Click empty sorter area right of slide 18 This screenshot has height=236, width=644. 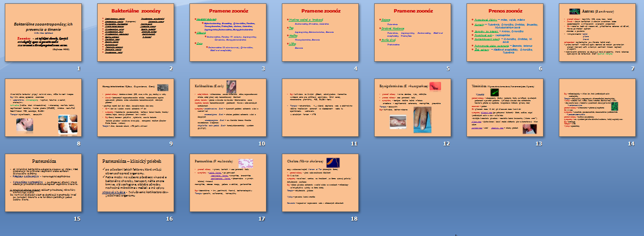[x=481, y=183]
